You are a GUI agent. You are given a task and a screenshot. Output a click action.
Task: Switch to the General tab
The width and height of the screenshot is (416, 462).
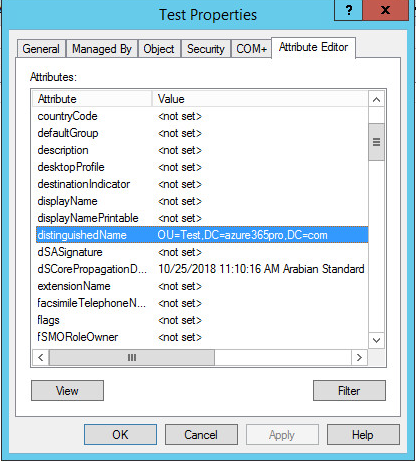coord(41,49)
